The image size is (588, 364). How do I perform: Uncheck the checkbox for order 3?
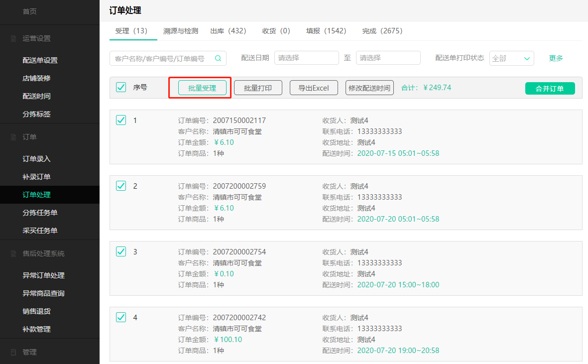121,251
